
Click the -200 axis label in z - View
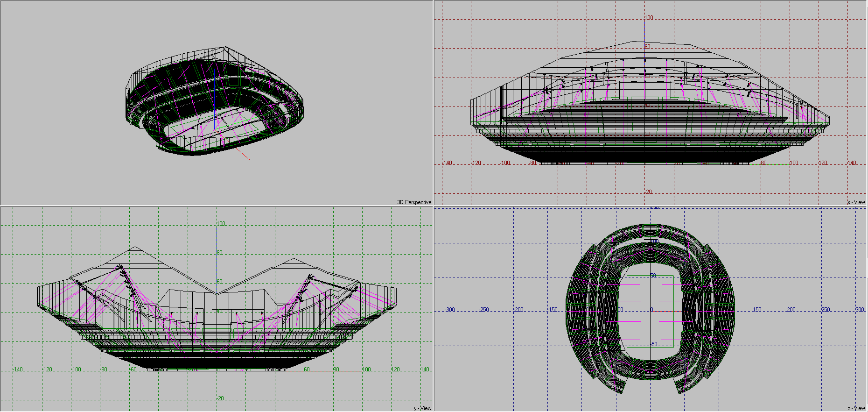518,310
